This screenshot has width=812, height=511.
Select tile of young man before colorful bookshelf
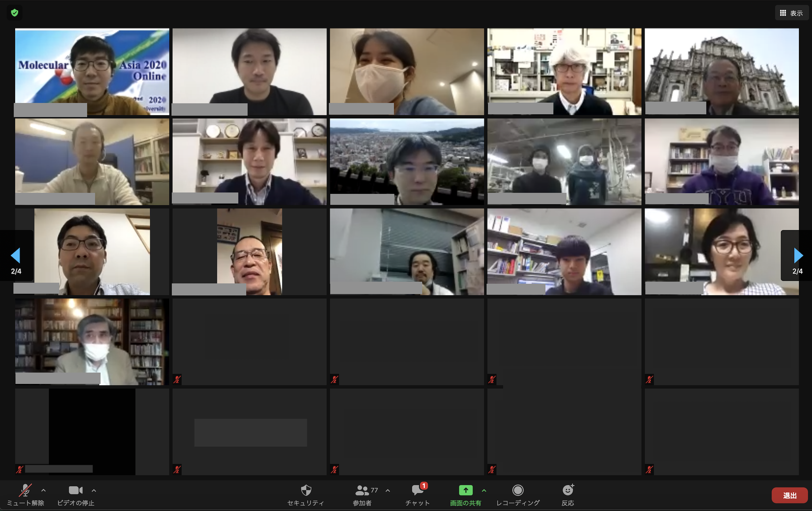click(x=564, y=252)
